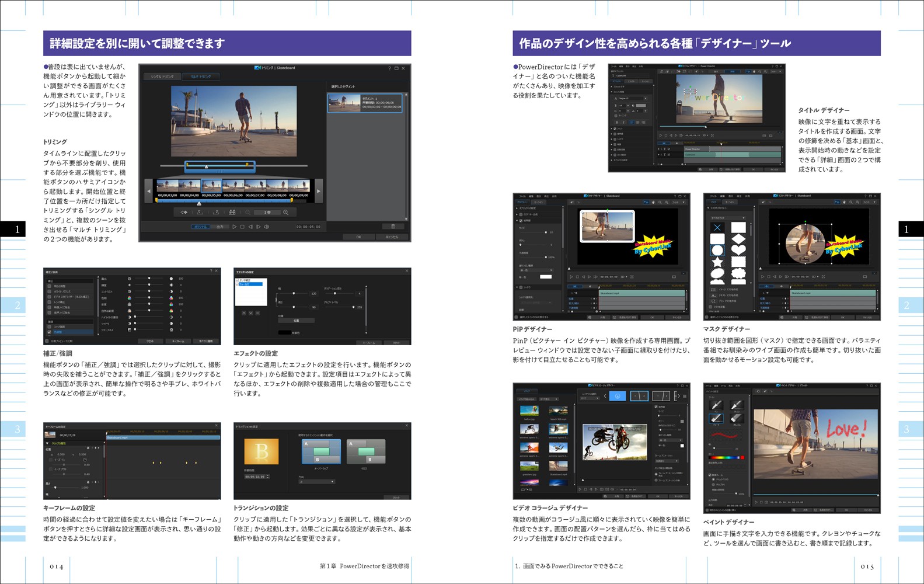Click move-up arrow under effect list
This screenshot has height=584, width=924.
pos(244,313)
